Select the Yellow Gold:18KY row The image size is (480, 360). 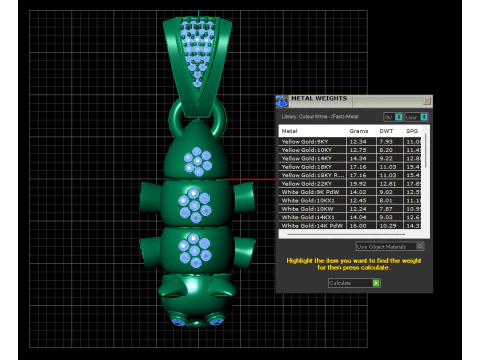pos(350,167)
